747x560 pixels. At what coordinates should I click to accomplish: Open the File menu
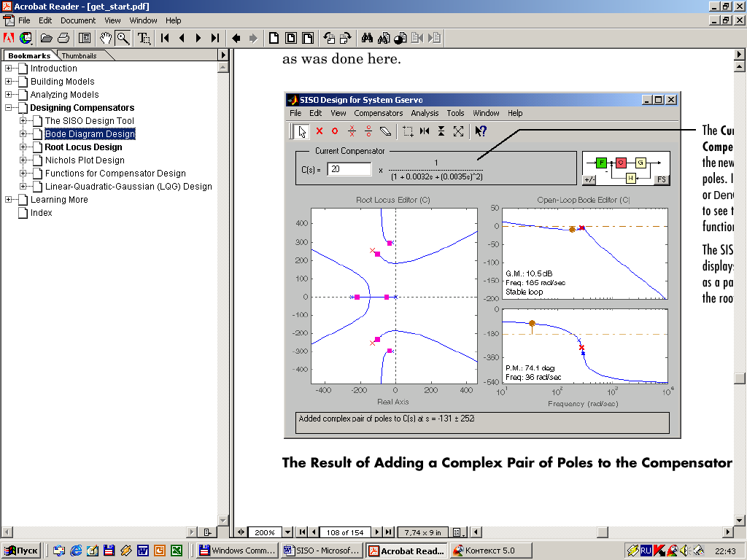click(24, 20)
